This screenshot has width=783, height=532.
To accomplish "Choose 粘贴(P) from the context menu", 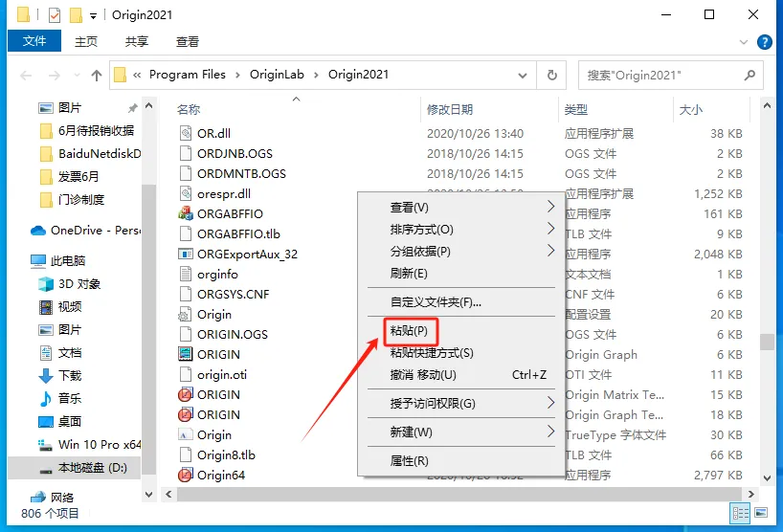I will [461, 331].
